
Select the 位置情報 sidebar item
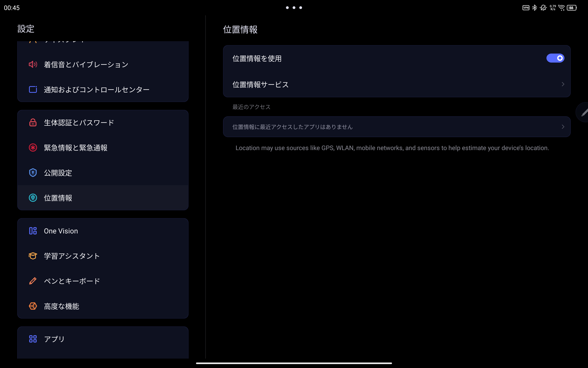pyautogui.click(x=58, y=198)
